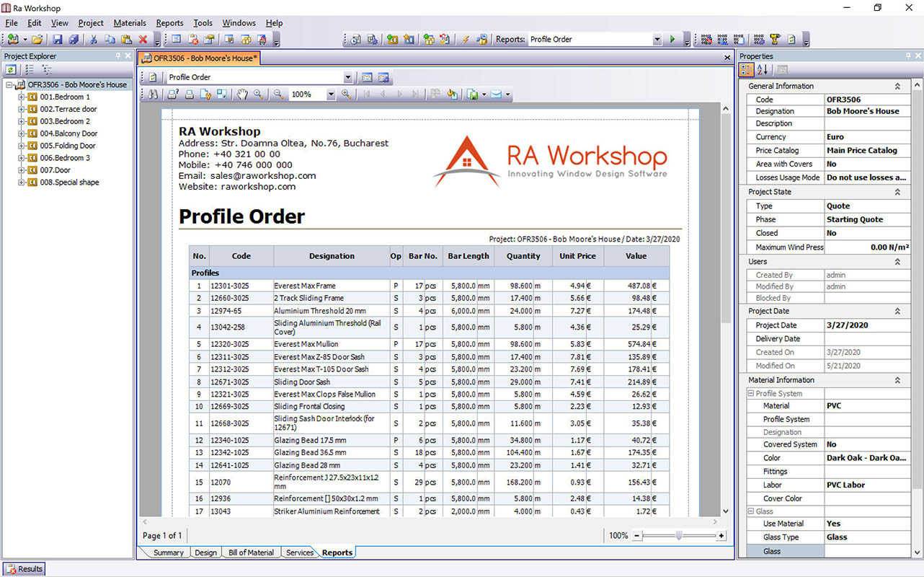Switch properties to categorized view icon
Screen dimensions: 924x577
coord(747,70)
